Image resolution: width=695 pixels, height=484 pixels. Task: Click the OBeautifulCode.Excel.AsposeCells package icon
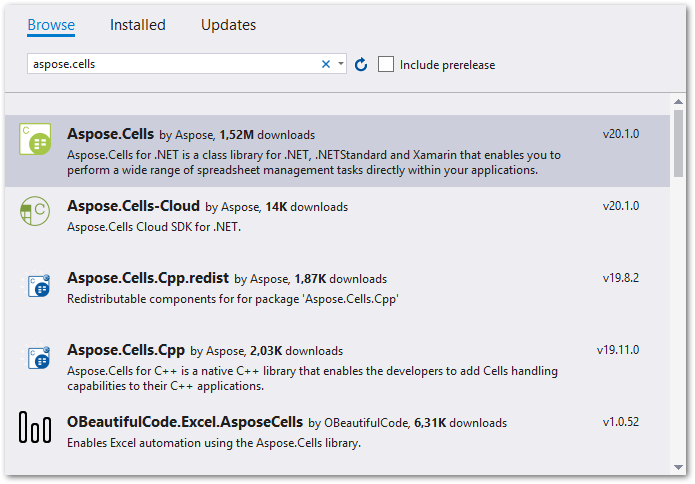click(35, 428)
